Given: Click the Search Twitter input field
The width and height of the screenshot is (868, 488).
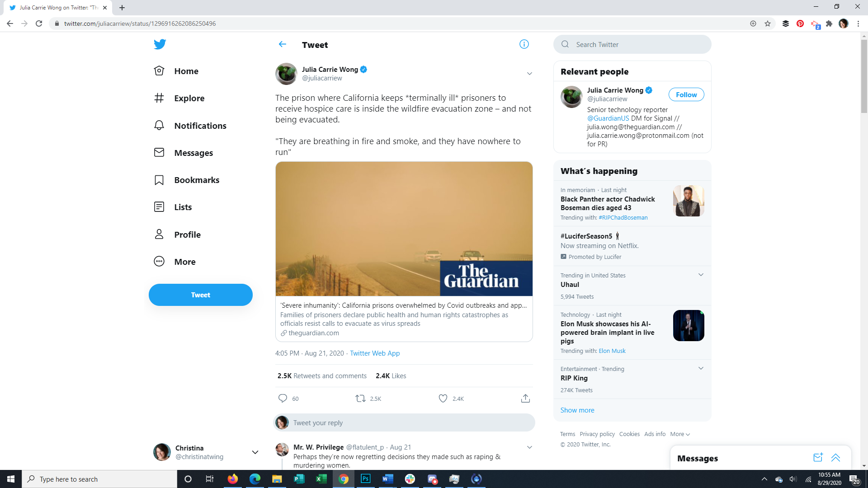Looking at the screenshot, I should (637, 44).
